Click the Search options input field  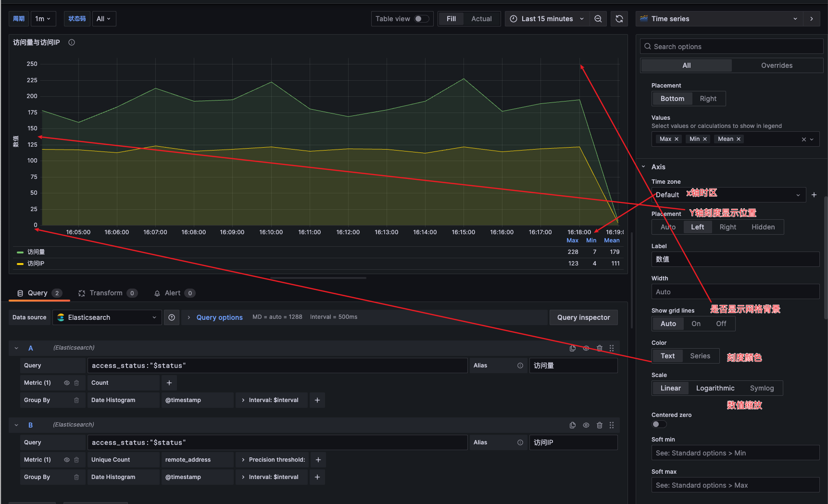point(732,47)
